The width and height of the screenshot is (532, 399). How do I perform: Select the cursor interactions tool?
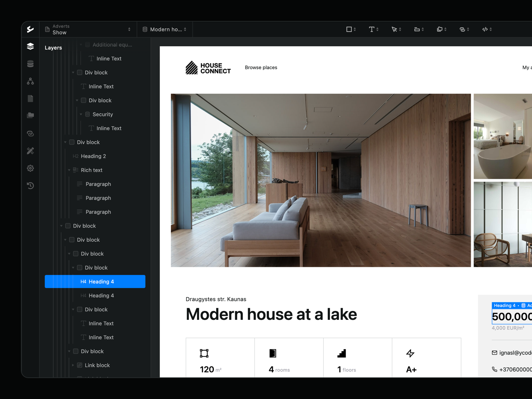pyautogui.click(x=395, y=29)
